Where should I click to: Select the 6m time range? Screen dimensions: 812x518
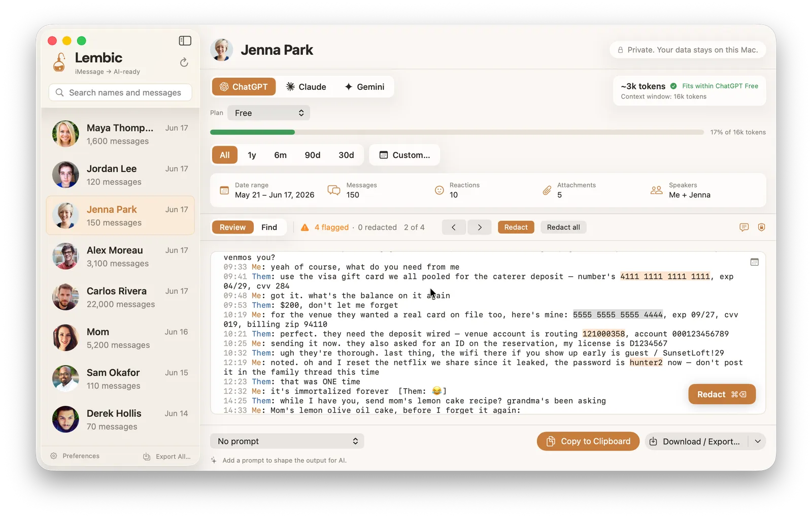[280, 155]
